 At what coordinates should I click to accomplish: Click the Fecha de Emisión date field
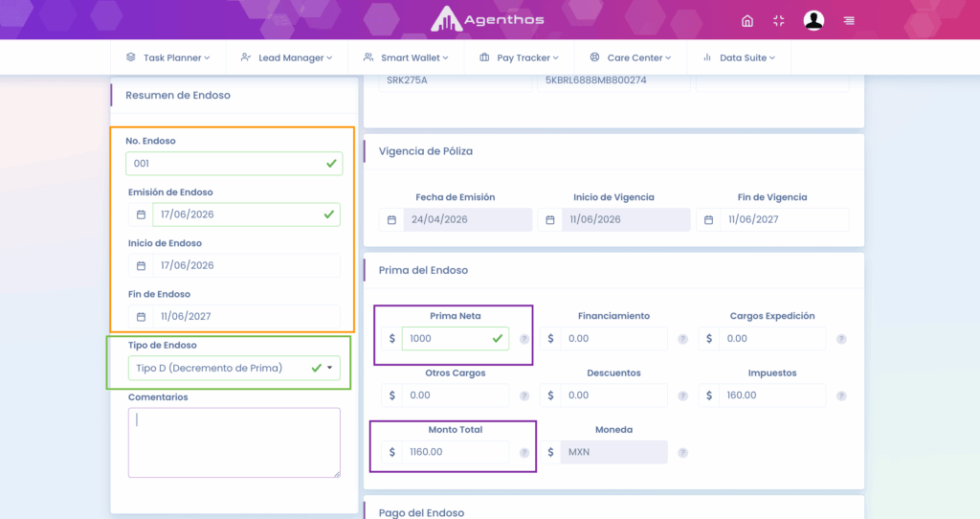click(x=467, y=220)
